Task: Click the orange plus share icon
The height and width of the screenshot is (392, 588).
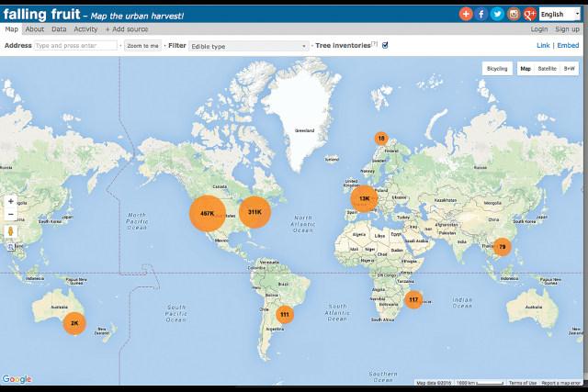Action: point(466,15)
